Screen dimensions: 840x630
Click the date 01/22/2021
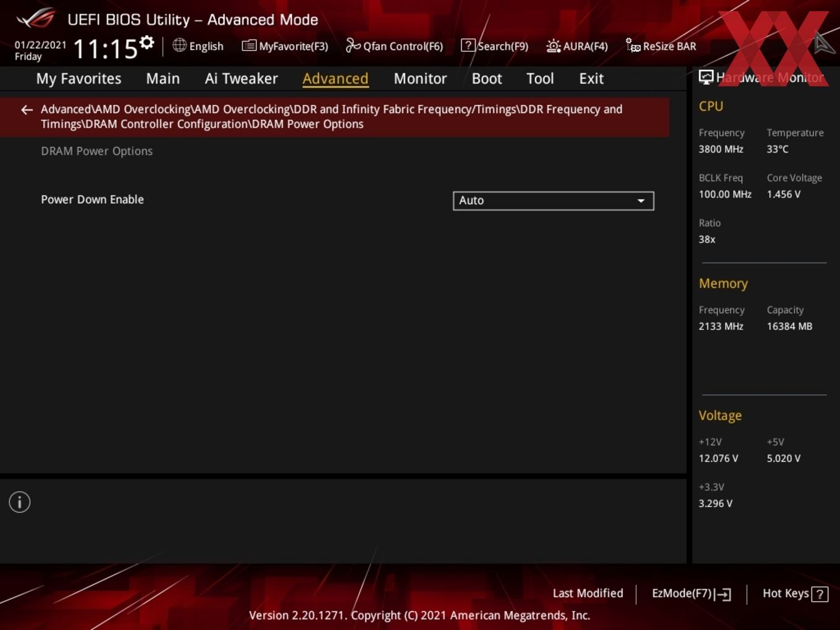point(40,44)
